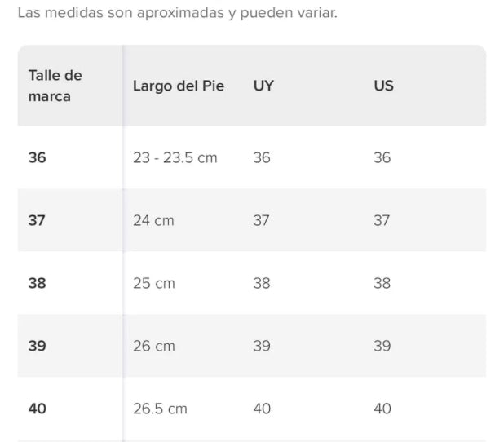
Task: Click the 'Las medidas son aproximadas' note text
Action: 176,14
